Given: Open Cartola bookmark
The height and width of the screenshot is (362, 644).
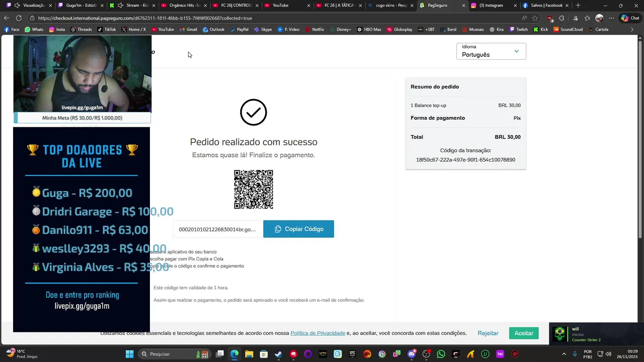Looking at the screenshot, I should [x=598, y=30].
